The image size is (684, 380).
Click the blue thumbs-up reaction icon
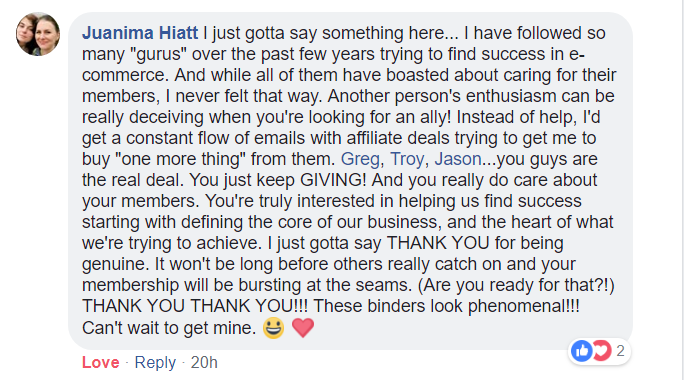pyautogui.click(x=581, y=351)
